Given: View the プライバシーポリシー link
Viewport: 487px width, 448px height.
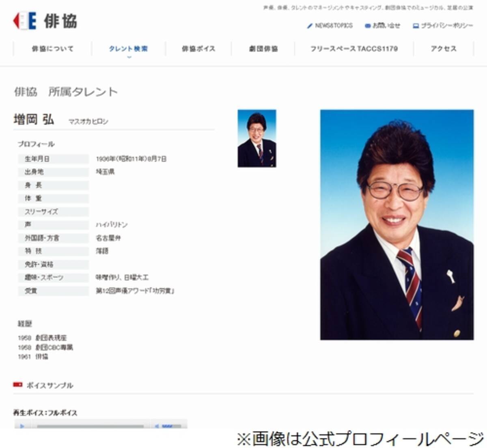Looking at the screenshot, I should tap(447, 26).
